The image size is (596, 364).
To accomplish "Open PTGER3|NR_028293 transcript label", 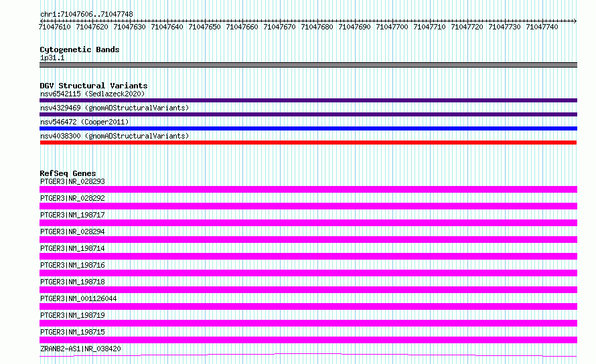I will tap(72, 181).
